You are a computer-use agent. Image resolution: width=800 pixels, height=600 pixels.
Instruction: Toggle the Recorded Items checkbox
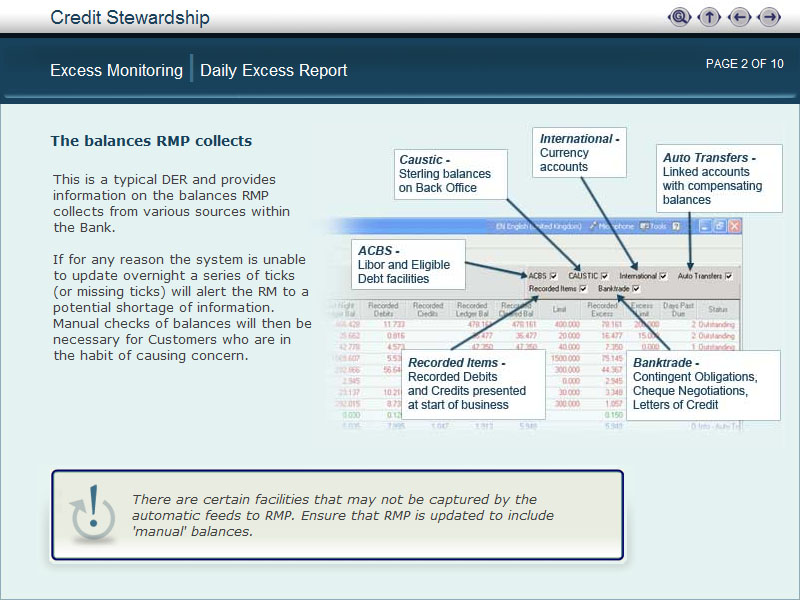pyautogui.click(x=583, y=289)
